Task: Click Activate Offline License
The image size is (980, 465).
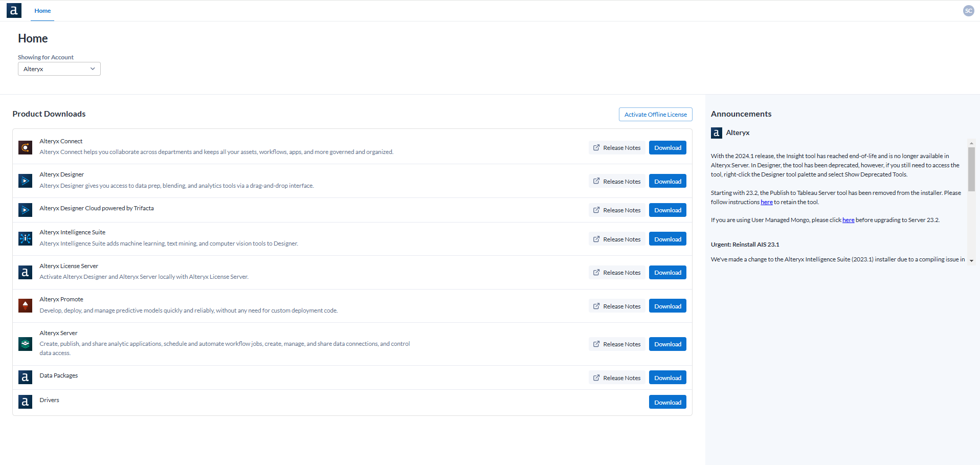Action: 655,114
